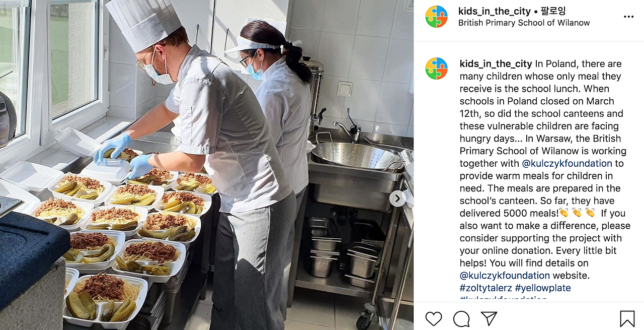Click the partially hidden hashtag at the caption's bottom
Image resolution: width=644 pixels, height=330 pixels.
point(503,299)
